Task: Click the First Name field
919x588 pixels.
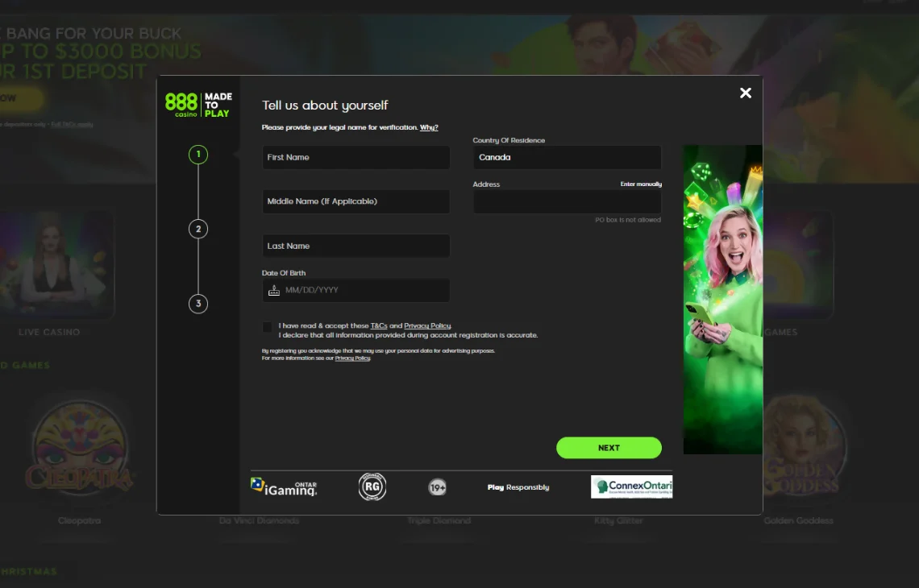Action: tap(356, 158)
